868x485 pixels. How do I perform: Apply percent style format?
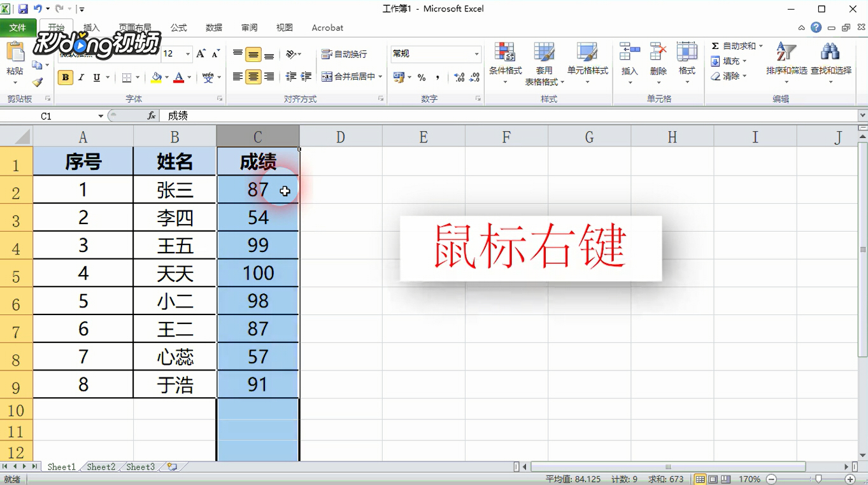(x=422, y=77)
